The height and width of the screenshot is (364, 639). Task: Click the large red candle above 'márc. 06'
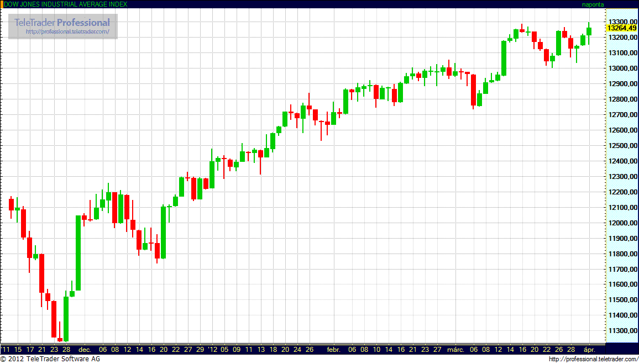[473, 89]
